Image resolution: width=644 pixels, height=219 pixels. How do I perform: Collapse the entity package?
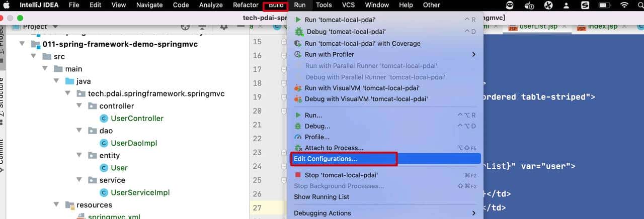coord(79,155)
